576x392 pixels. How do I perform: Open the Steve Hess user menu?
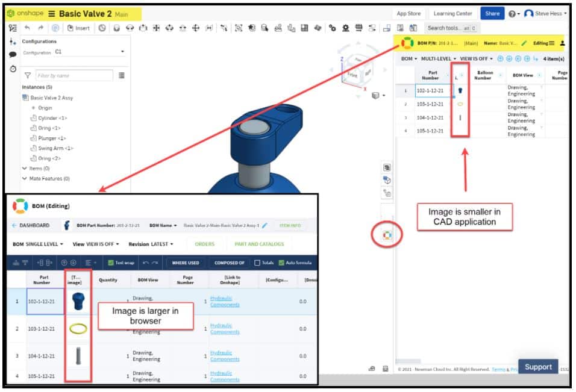pos(546,14)
